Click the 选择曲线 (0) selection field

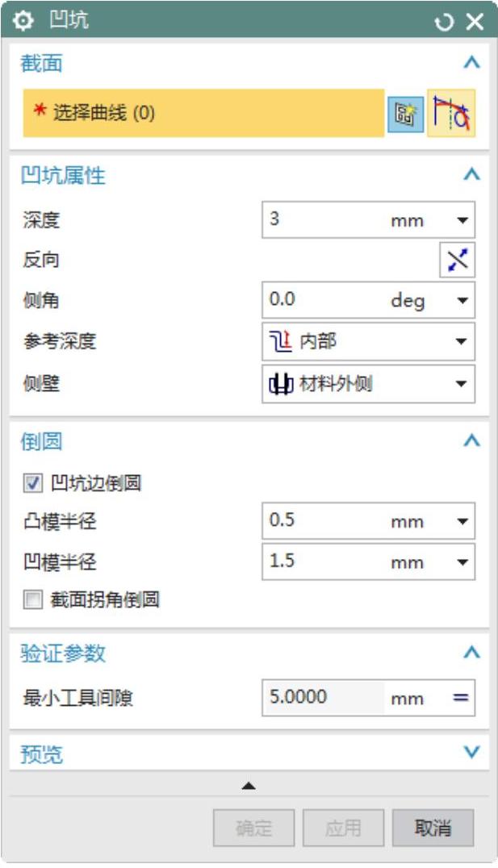pos(203,114)
